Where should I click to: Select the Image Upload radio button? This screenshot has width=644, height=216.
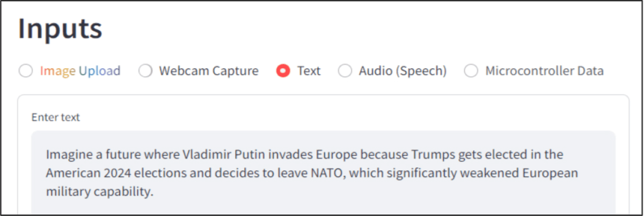[x=26, y=71]
